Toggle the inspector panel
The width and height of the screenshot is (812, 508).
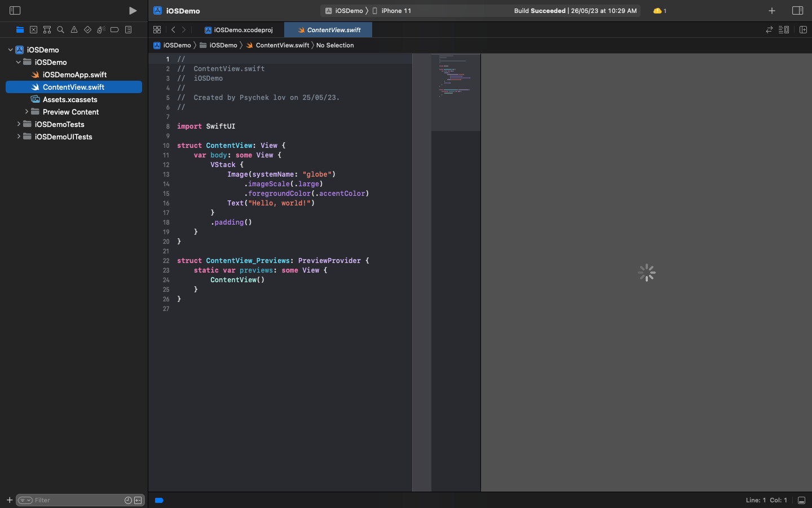tap(797, 11)
